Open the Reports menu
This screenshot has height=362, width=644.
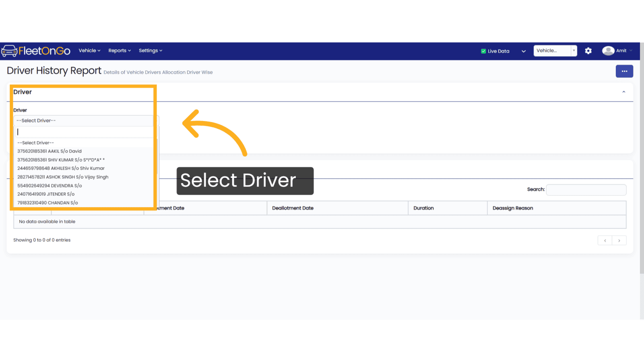click(120, 51)
